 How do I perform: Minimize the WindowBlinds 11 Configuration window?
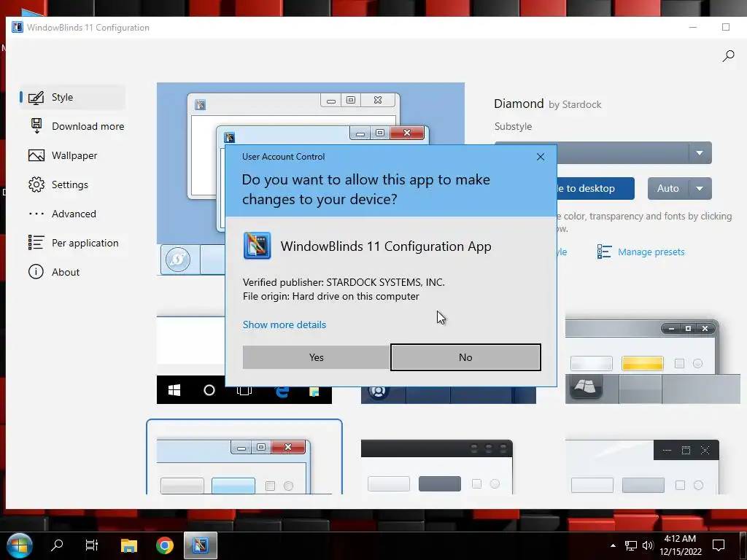pos(693,27)
